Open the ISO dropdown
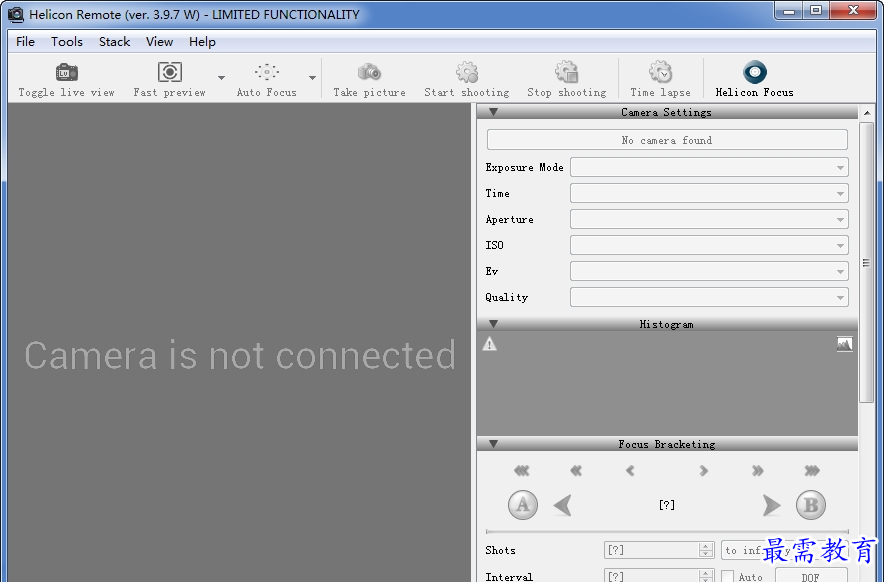Image resolution: width=884 pixels, height=582 pixels. coord(709,245)
